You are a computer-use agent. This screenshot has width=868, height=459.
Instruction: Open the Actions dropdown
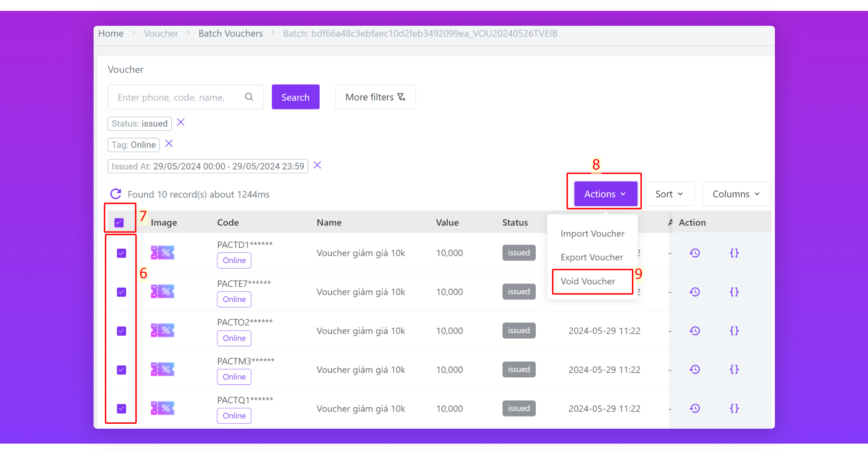coord(605,194)
